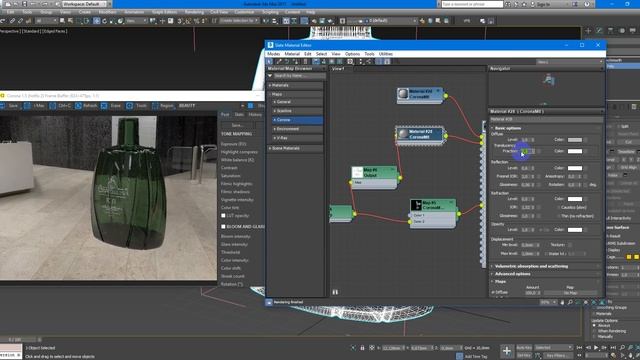640x360 pixels.
Task: Toggle the Thin (no refraction) checkbox
Action: click(558, 216)
